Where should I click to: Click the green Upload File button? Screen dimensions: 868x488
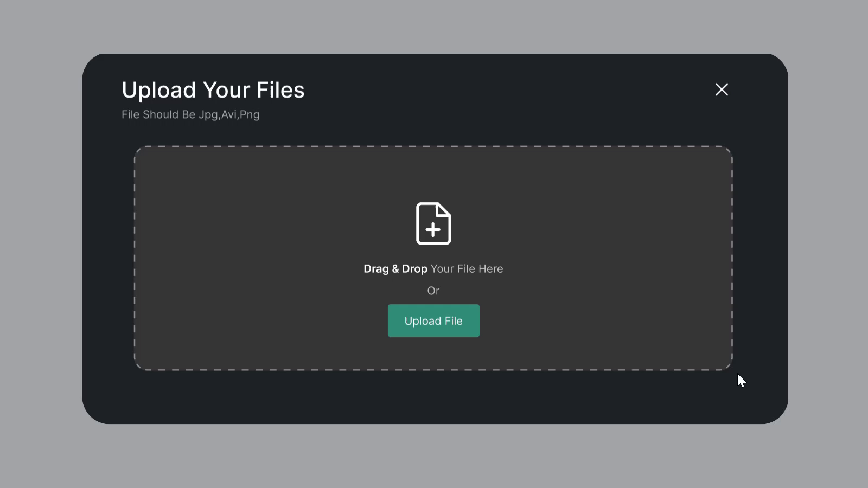pyautogui.click(x=433, y=320)
